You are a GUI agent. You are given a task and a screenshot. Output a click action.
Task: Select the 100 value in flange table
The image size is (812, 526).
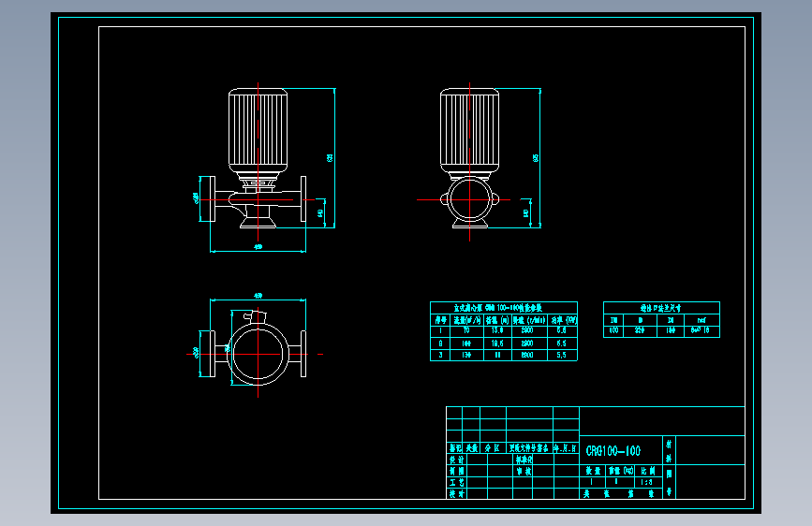(613, 330)
